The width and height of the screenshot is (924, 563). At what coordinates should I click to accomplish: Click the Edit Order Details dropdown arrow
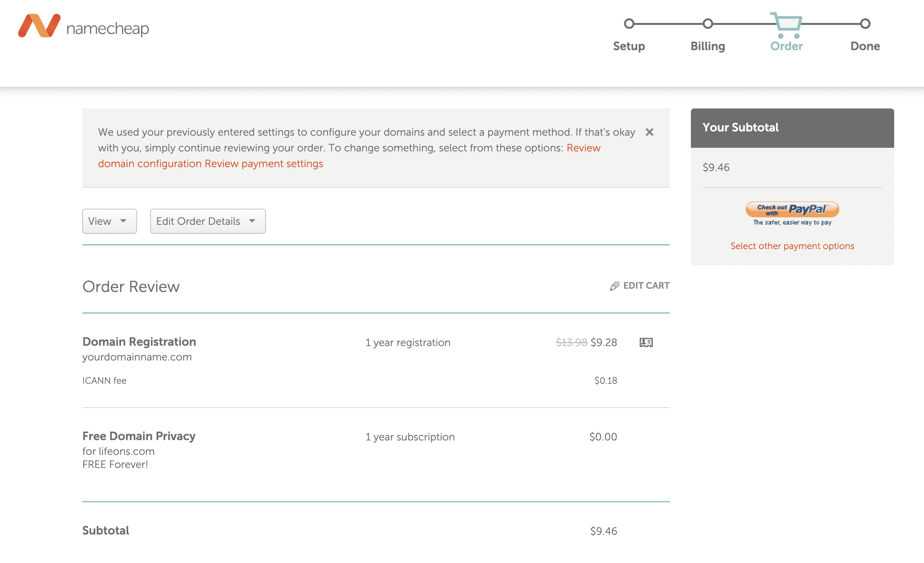click(252, 221)
